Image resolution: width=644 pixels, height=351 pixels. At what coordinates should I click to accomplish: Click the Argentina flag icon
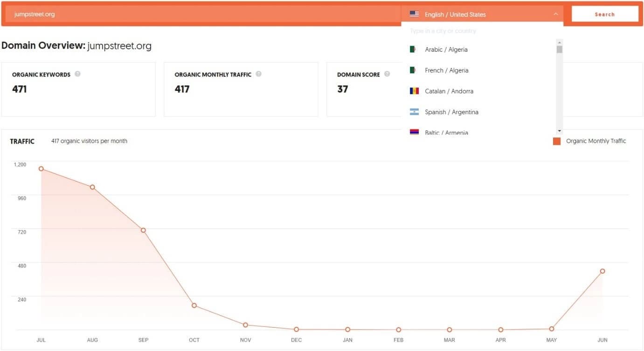(414, 112)
